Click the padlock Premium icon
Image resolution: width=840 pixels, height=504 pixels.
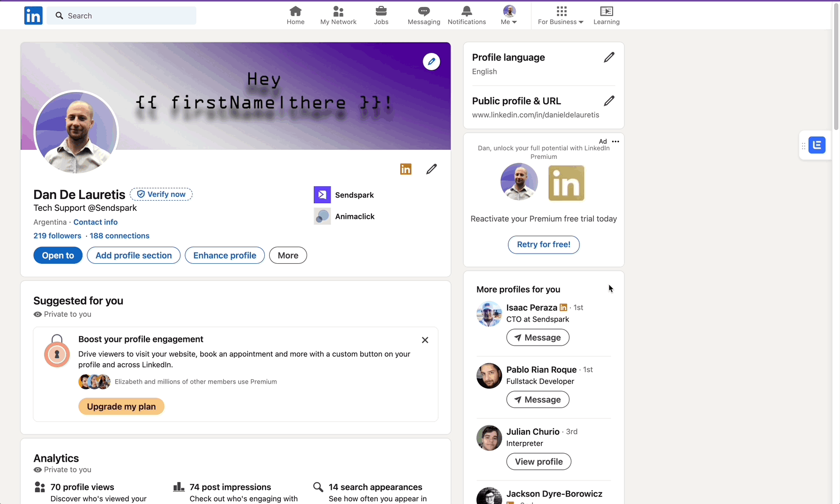pos(57,351)
